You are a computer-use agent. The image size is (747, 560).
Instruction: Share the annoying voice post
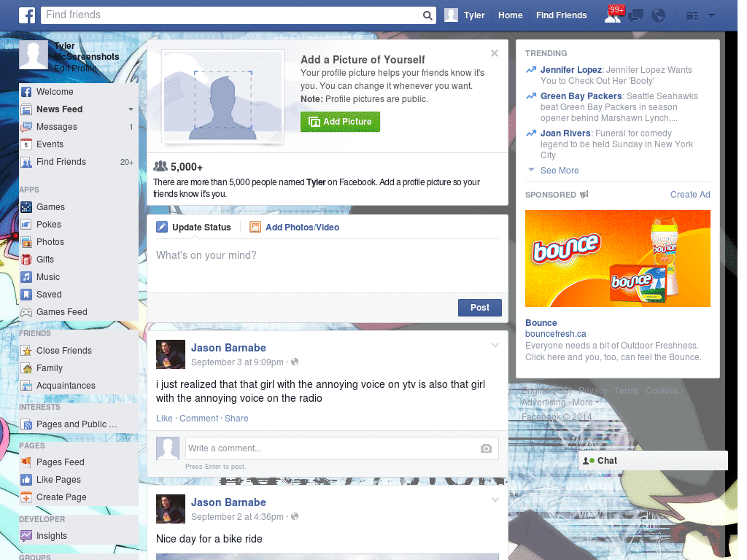(236, 419)
